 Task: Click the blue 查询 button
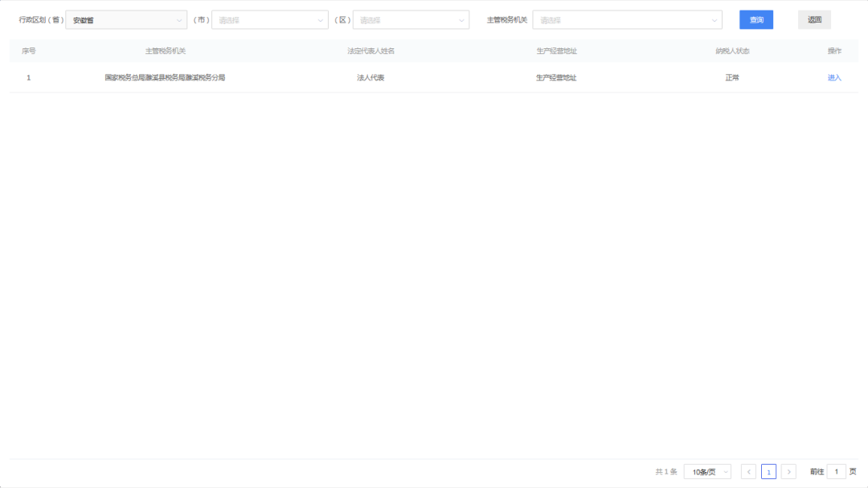click(x=756, y=20)
